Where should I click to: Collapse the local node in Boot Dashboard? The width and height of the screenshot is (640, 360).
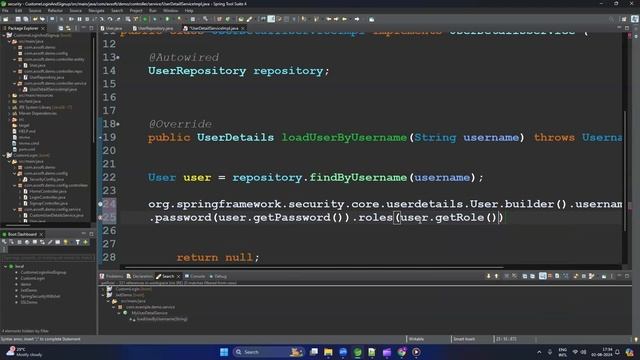6,266
